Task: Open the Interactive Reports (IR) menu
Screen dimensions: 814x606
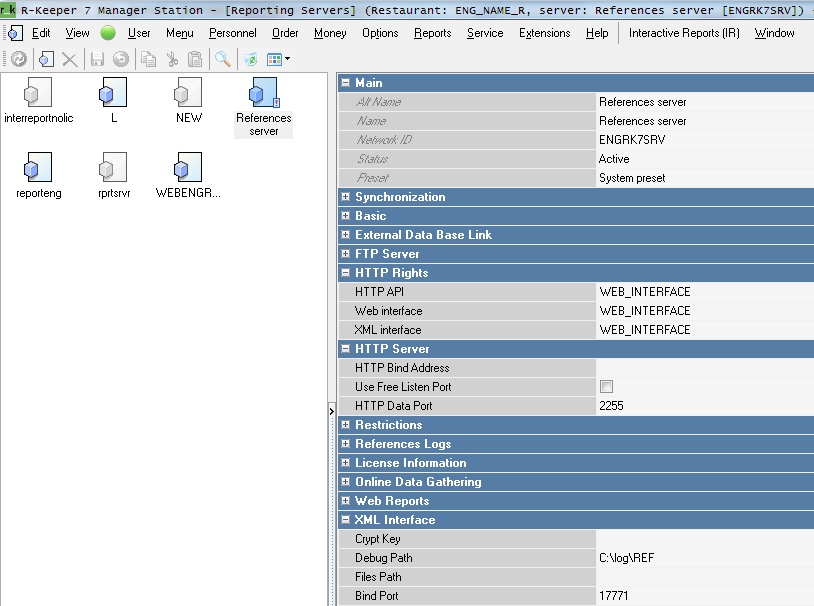Action: (684, 33)
